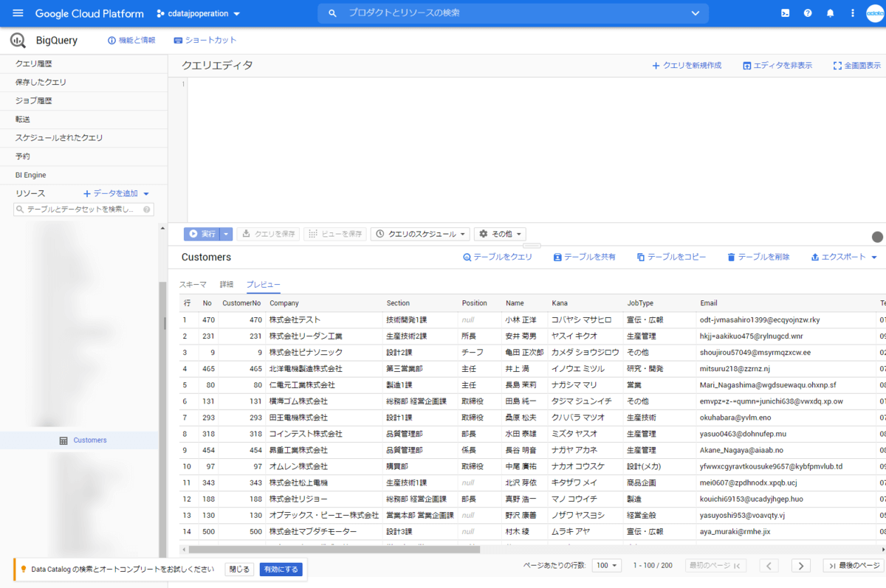This screenshot has width=886, height=588.
Task: Click 有効にする on the Data Catalog notice
Action: [x=281, y=570]
